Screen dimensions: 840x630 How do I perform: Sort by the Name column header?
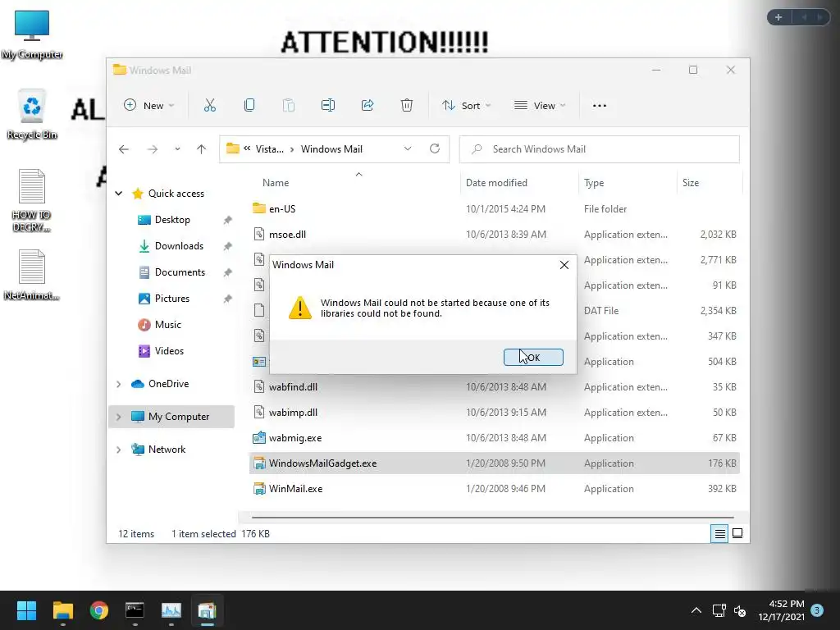[276, 183]
